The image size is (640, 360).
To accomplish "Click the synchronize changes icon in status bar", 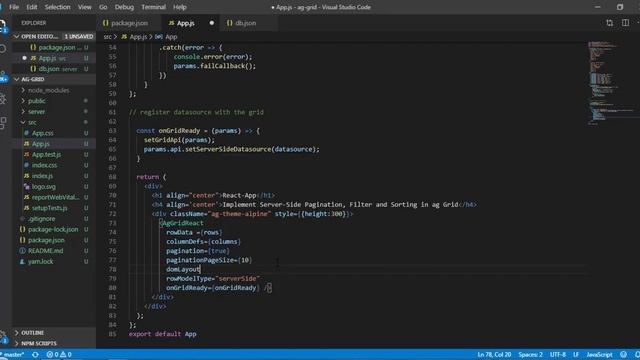I will click(x=36, y=354).
